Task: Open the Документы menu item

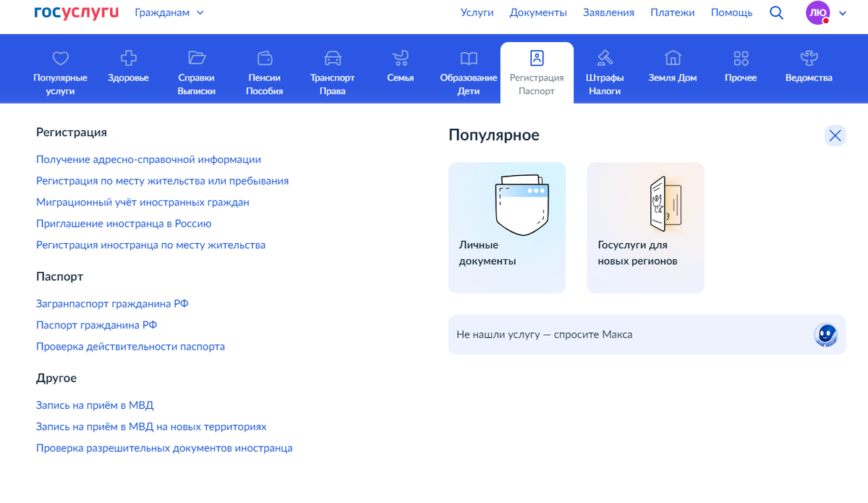Action: pyautogui.click(x=538, y=12)
